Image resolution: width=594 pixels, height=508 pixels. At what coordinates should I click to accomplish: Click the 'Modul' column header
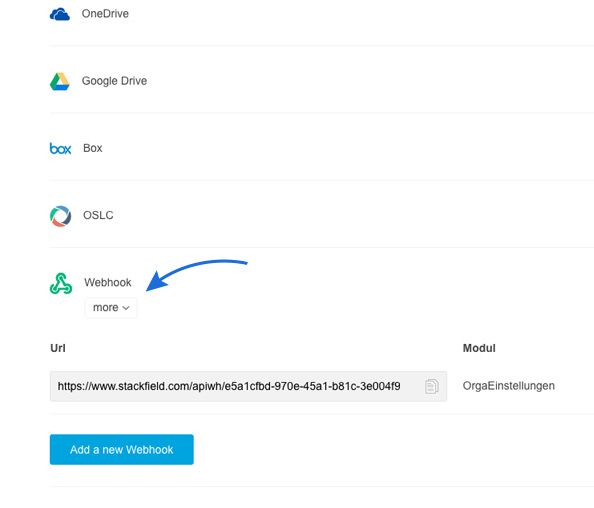[x=479, y=348]
